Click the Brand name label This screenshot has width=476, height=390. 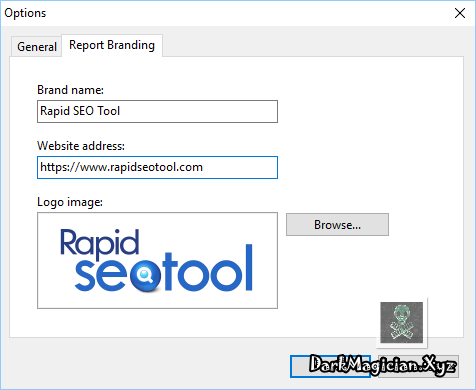[70, 90]
